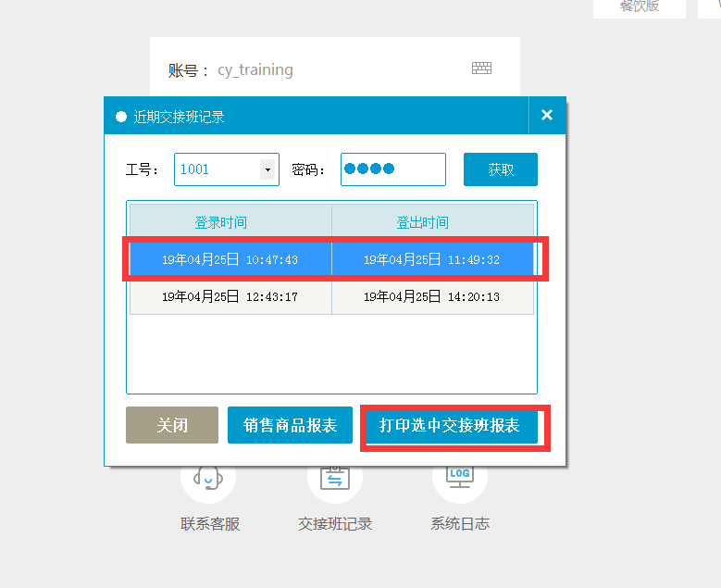Select the record logged in at 10:47:43
This screenshot has width=721, height=588.
[230, 259]
